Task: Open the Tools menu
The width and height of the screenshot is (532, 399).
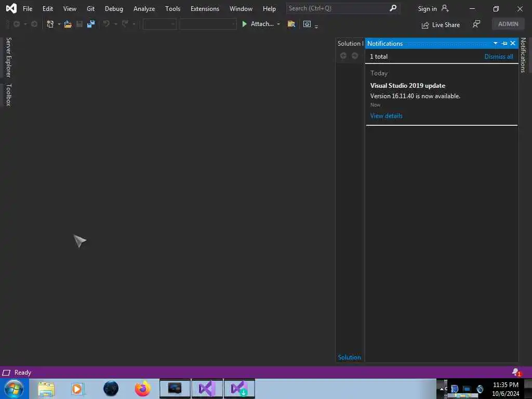Action: [x=172, y=8]
